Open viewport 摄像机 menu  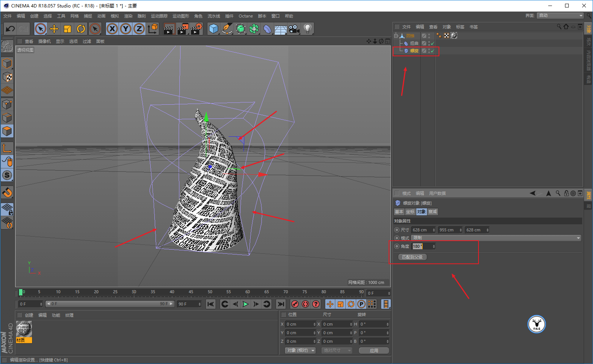(44, 41)
